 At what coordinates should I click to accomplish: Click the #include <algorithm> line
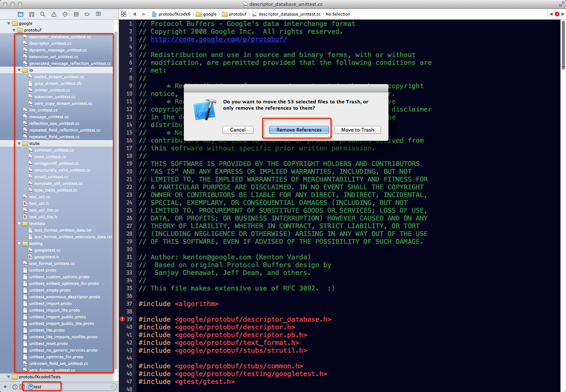(x=179, y=304)
